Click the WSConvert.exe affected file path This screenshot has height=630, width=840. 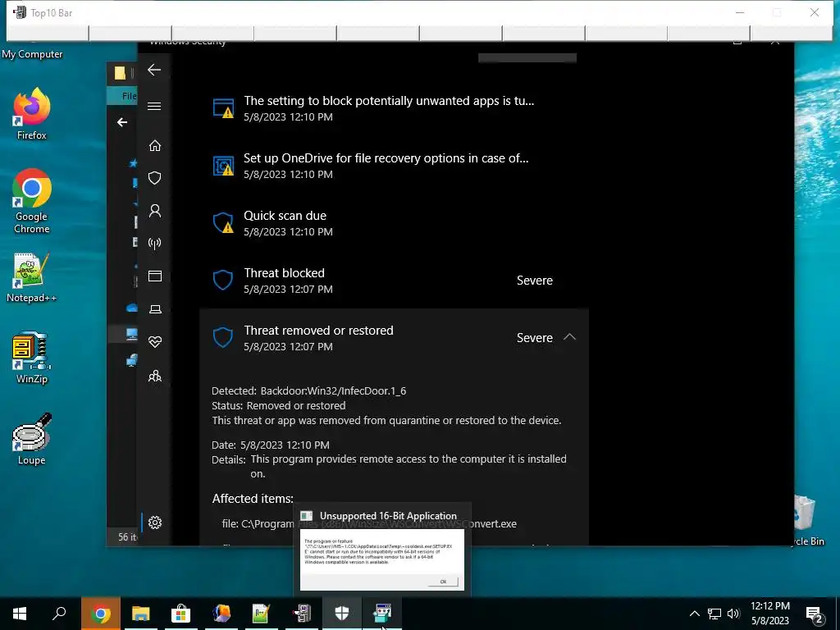(369, 523)
